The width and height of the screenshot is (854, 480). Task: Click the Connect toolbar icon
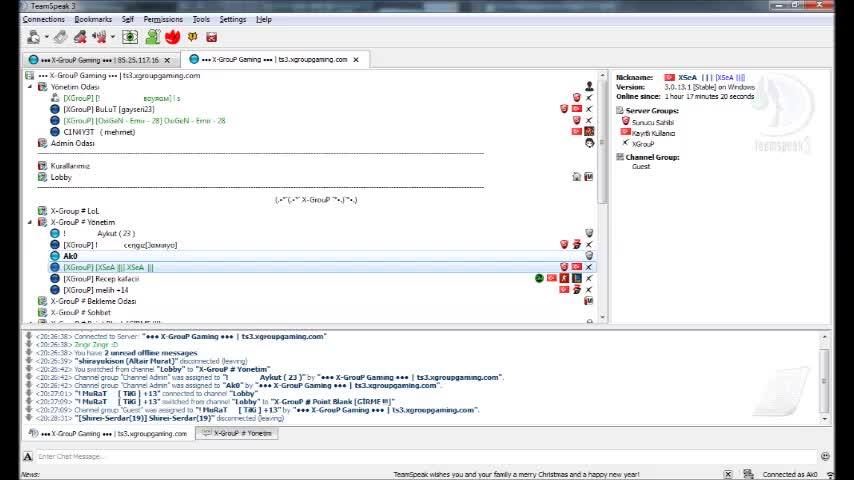click(x=34, y=37)
